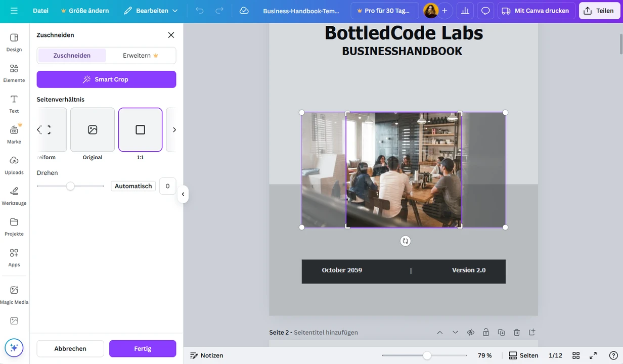Open the Apps sidebar panel
This screenshot has width=623, height=364.
click(14, 258)
